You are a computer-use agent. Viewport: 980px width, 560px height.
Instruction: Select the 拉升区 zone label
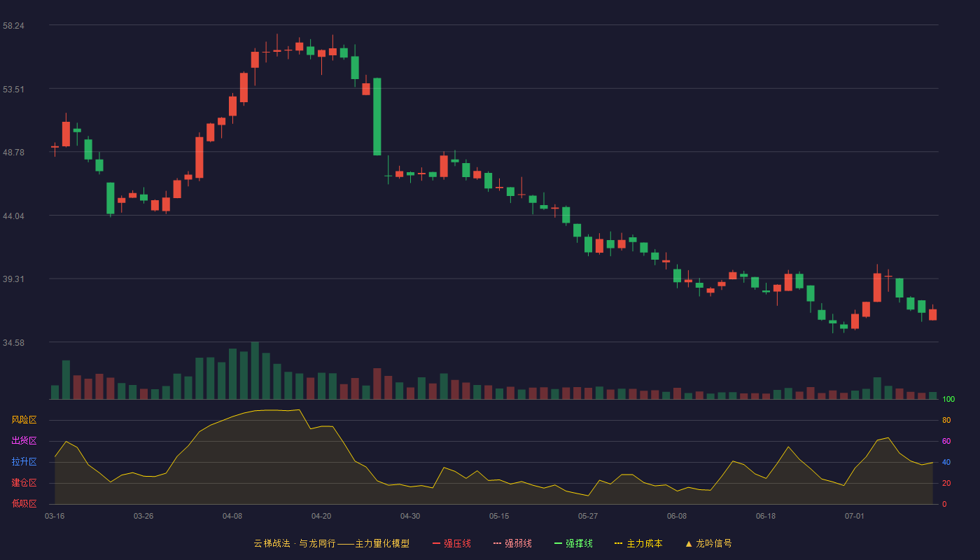[24, 462]
